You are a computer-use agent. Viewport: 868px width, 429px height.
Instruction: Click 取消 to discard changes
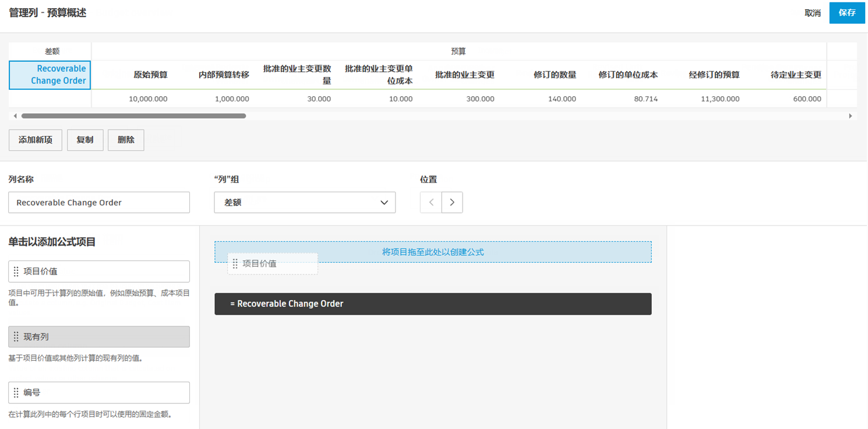(812, 12)
